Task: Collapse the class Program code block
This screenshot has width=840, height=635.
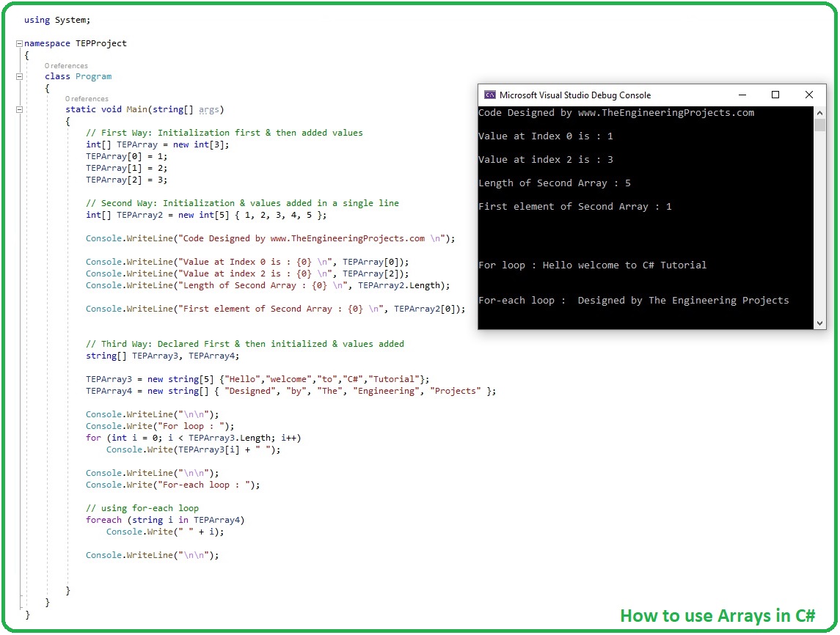Action: pyautogui.click(x=20, y=76)
